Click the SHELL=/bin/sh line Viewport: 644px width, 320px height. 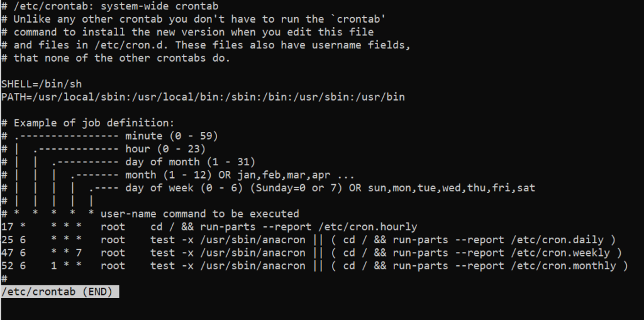[x=42, y=84]
